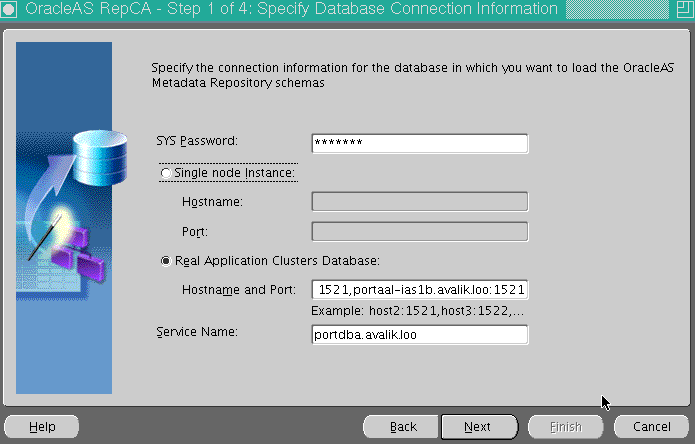Click the example text 'host2:1521,host3:1522,...'
Screen dimensions: 695x444
tap(446, 311)
